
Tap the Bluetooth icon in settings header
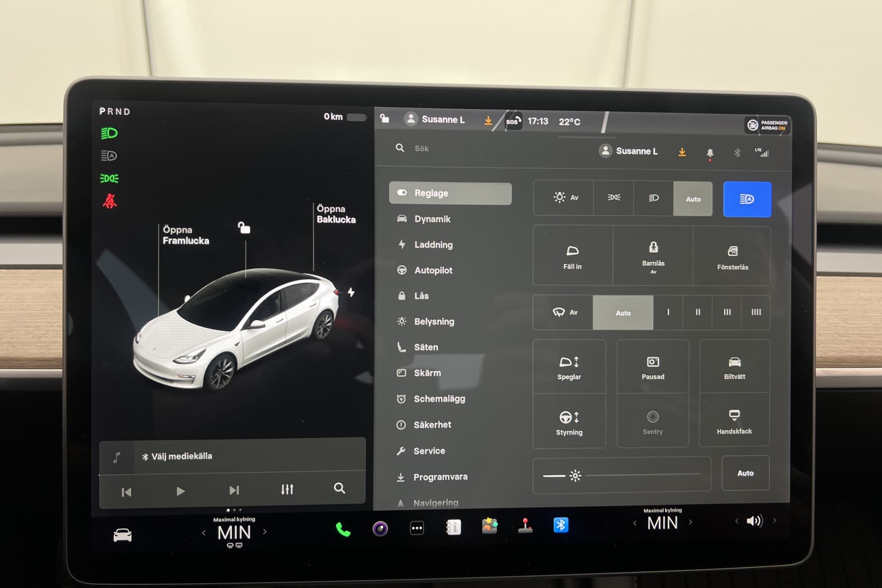[x=737, y=153]
